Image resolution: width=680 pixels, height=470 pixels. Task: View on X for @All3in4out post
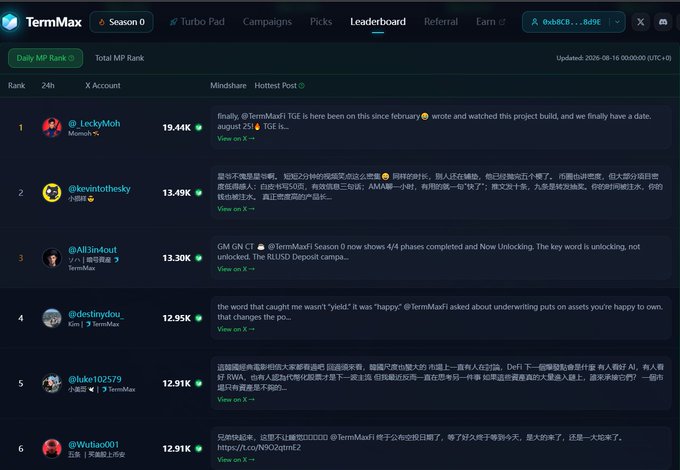click(x=236, y=269)
